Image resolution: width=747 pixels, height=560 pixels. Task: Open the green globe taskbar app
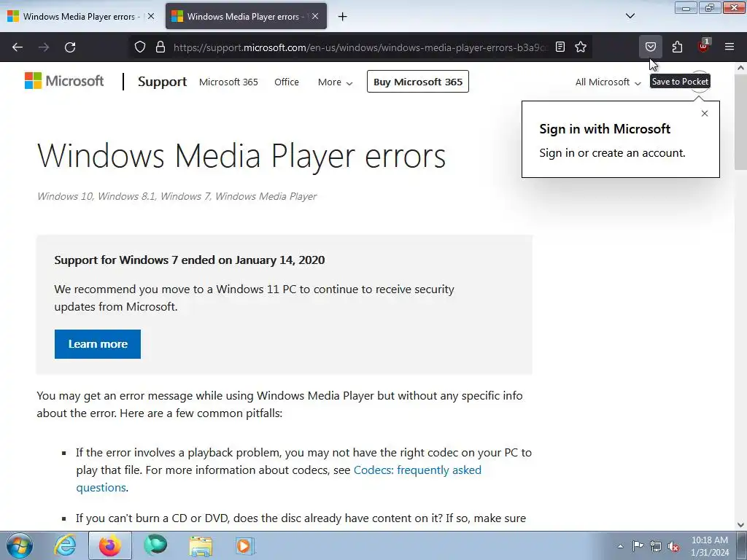click(155, 545)
